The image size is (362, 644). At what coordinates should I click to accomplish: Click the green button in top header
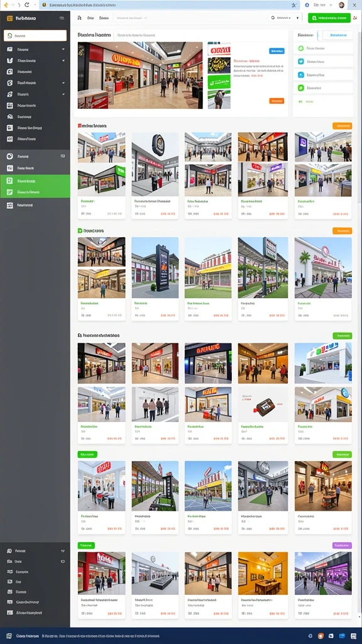(329, 18)
